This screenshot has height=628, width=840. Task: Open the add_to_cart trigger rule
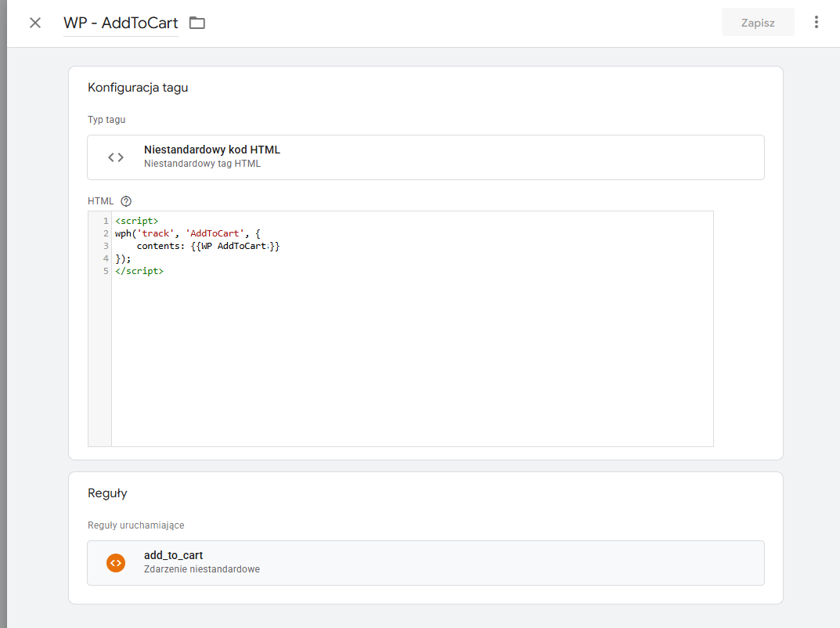(x=425, y=563)
